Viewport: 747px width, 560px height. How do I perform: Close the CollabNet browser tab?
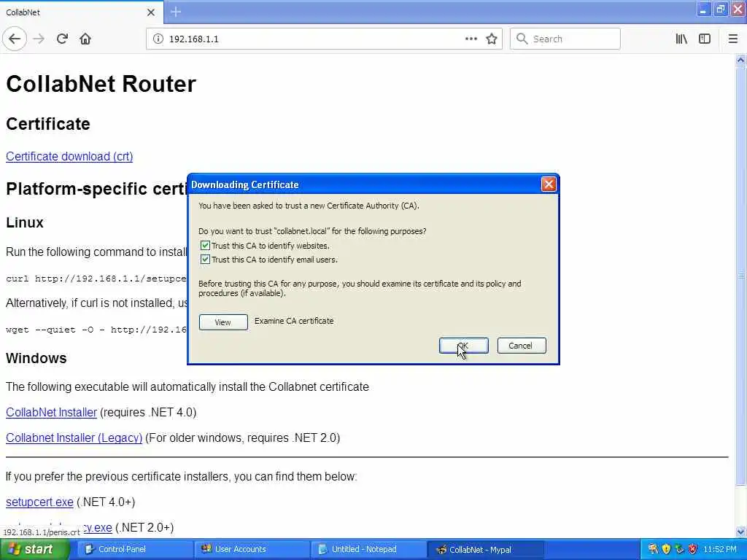pos(151,12)
